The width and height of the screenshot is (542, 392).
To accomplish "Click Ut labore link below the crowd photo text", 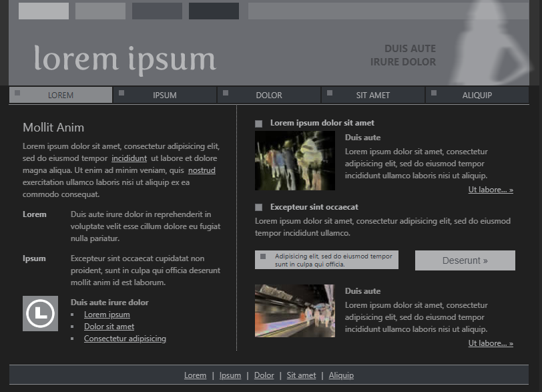I will 491,190.
